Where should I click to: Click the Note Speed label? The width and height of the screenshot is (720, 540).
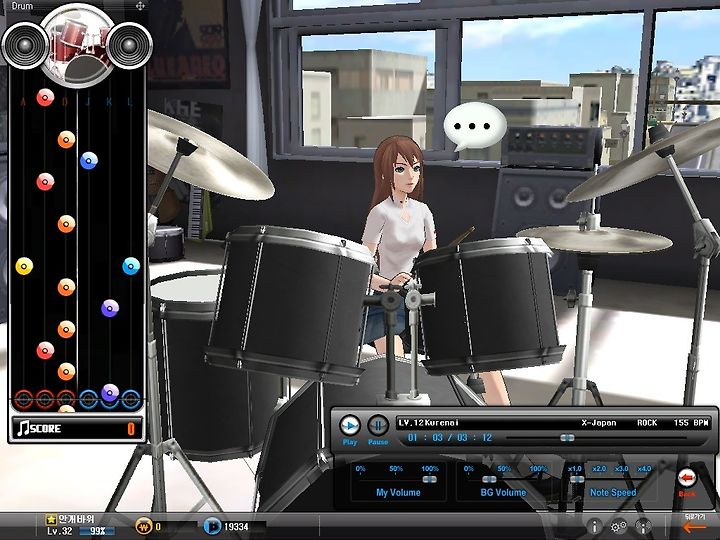click(x=613, y=493)
